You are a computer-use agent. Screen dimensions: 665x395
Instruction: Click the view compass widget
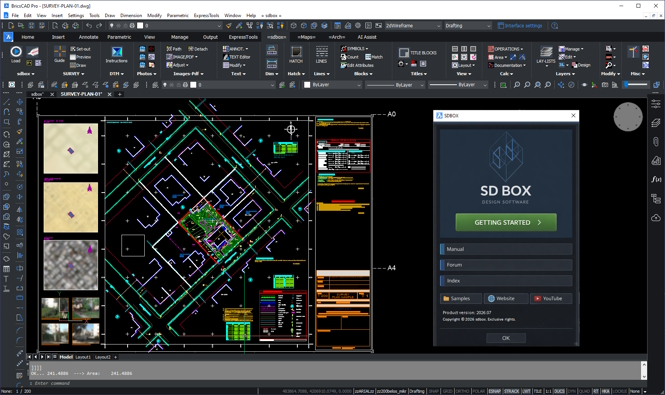coord(628,117)
